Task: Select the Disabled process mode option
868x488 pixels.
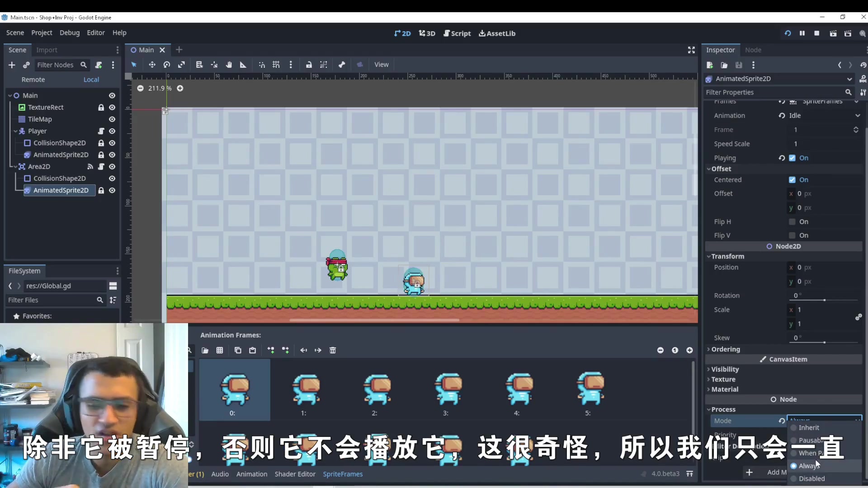Action: coord(811,479)
